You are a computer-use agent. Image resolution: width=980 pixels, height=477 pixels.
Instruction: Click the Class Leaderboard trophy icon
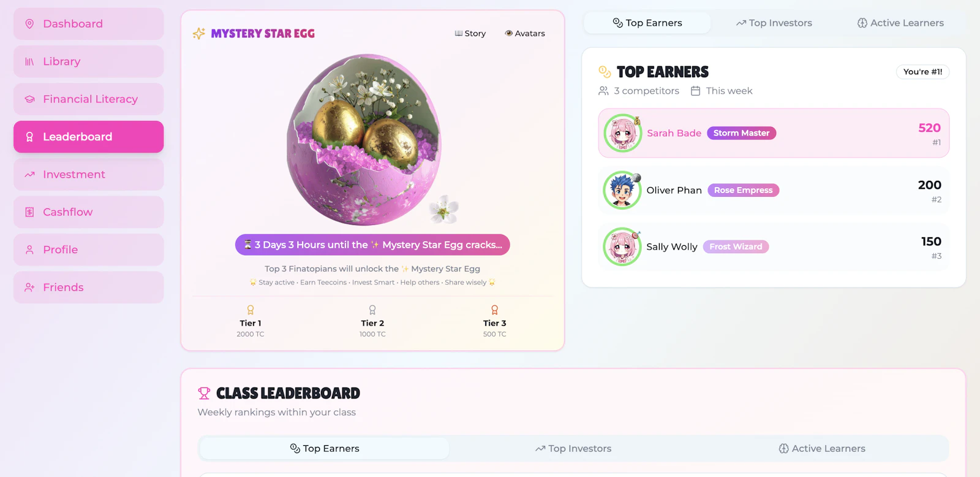pyautogui.click(x=204, y=393)
